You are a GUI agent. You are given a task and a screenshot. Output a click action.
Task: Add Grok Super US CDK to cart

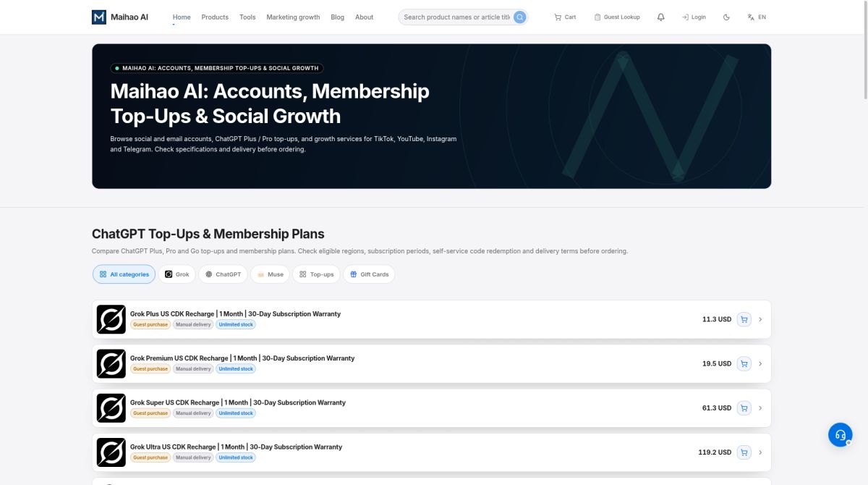[x=744, y=408]
